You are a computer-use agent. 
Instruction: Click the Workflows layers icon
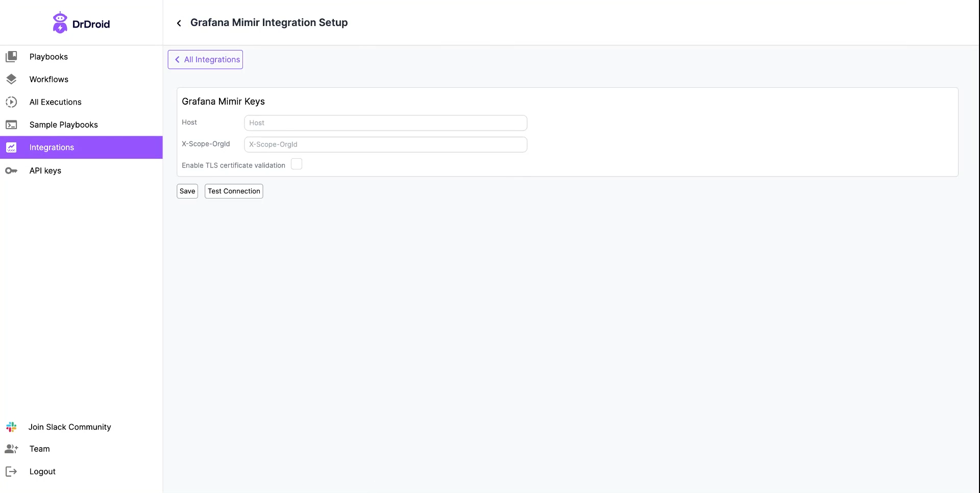coord(11,79)
